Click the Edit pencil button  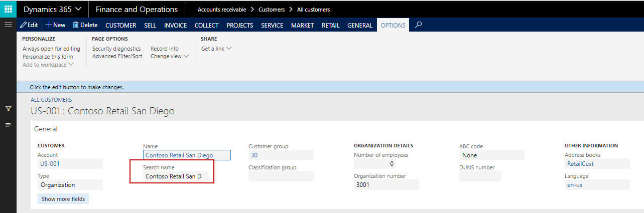tap(29, 25)
